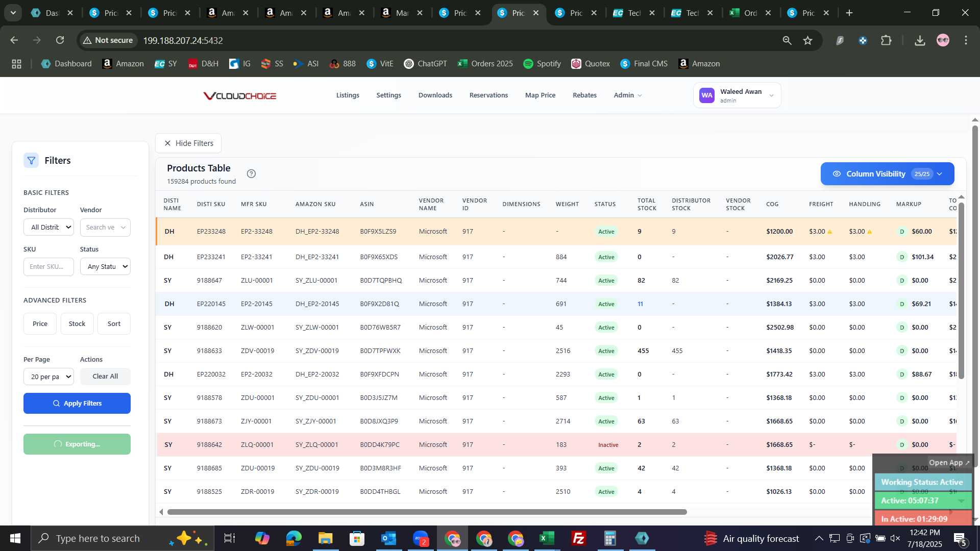
Task: Click the browser address bar
Action: coord(449,40)
